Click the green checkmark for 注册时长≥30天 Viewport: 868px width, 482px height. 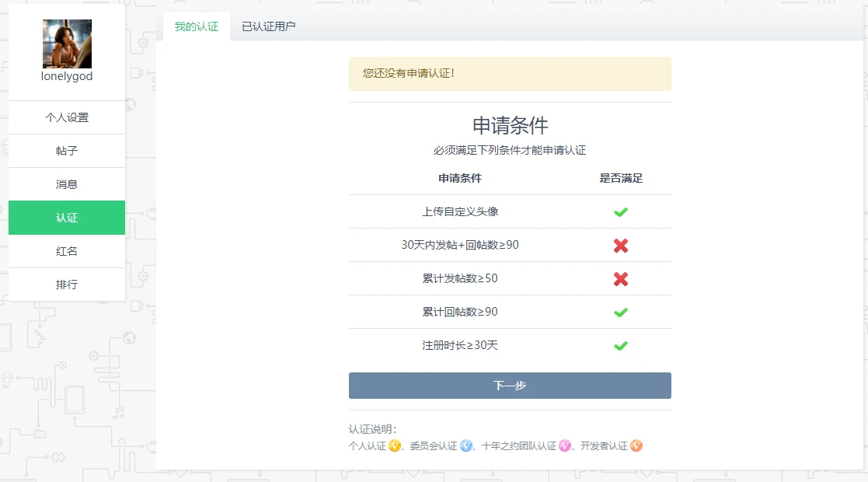(620, 346)
